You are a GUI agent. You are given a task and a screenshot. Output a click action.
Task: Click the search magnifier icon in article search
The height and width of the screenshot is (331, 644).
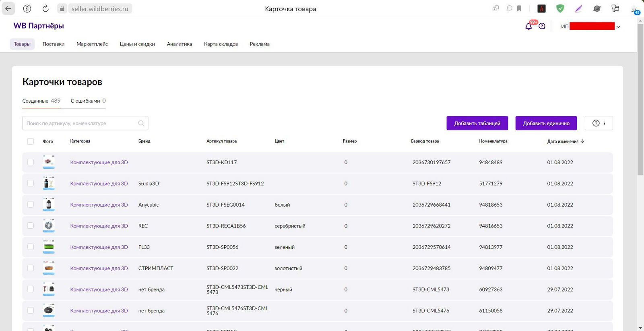click(141, 123)
